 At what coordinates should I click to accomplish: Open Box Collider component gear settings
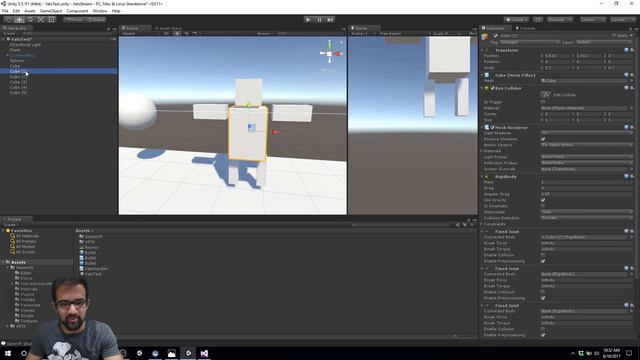632,88
